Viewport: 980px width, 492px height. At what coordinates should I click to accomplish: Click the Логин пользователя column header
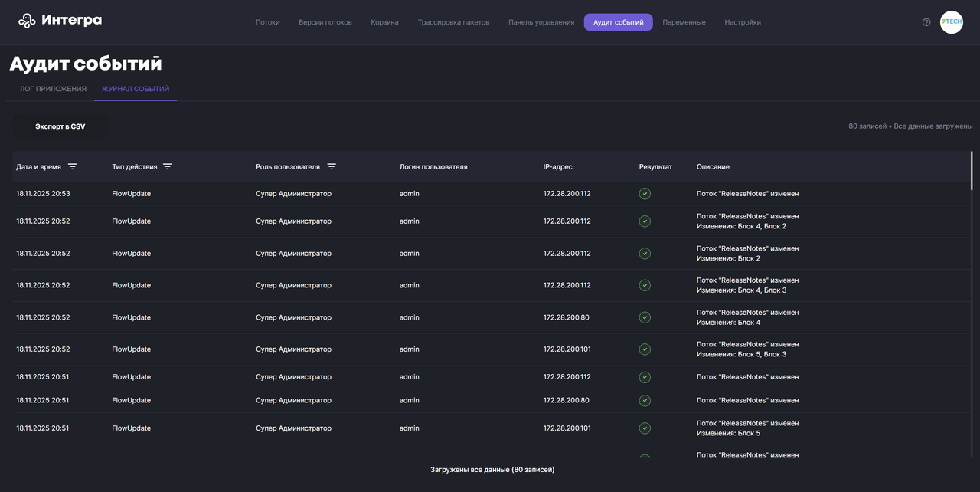coord(433,167)
